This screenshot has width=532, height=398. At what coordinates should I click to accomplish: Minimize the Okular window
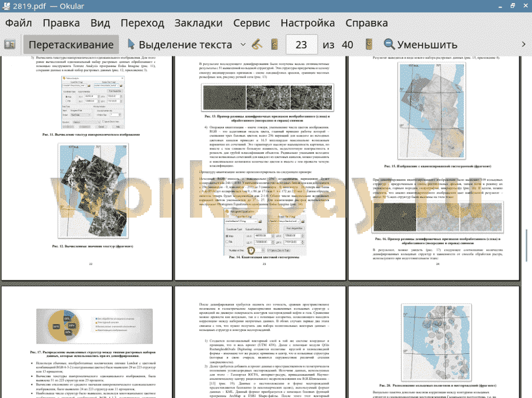(x=501, y=6)
